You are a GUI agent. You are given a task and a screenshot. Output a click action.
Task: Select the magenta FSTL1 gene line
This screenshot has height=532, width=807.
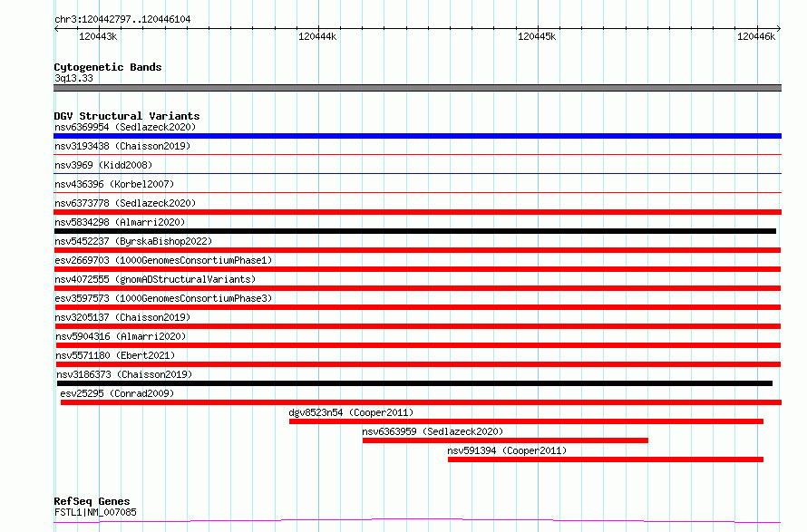click(x=417, y=521)
